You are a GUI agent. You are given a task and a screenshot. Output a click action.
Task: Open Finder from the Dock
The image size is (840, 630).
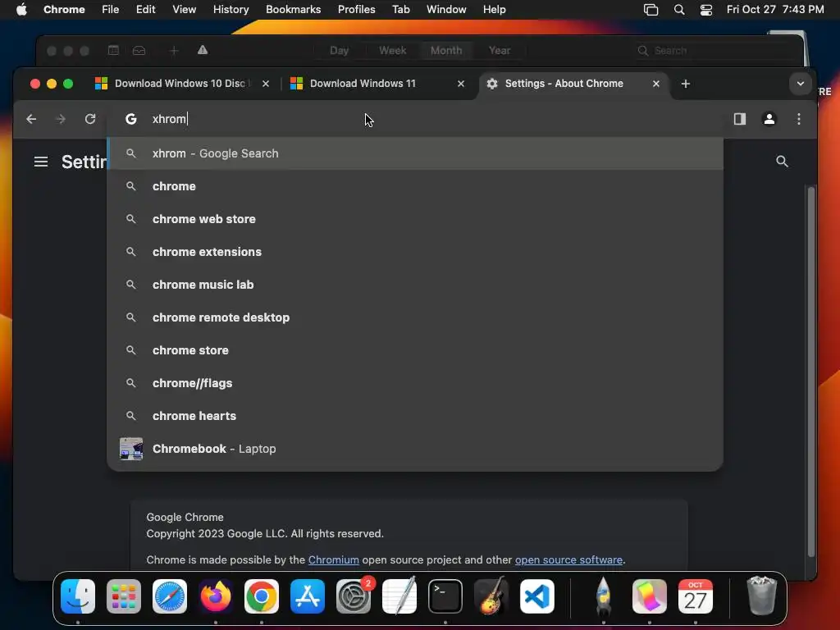coord(78,596)
